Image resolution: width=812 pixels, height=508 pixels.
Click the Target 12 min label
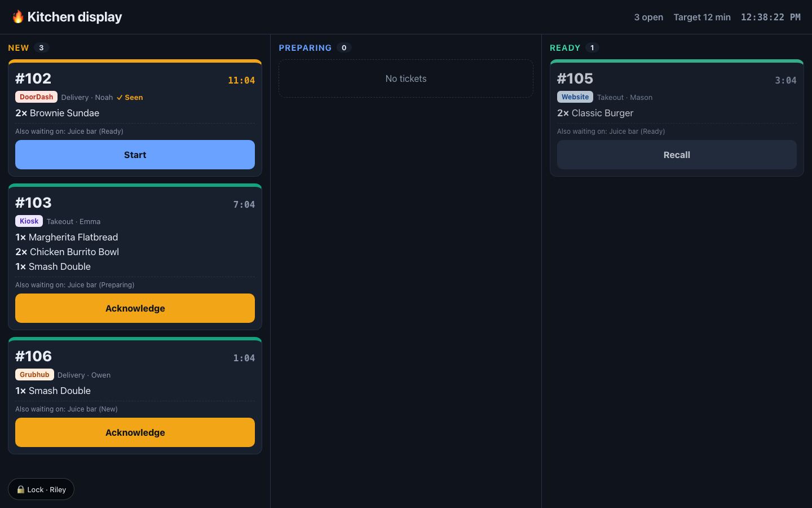pyautogui.click(x=702, y=17)
